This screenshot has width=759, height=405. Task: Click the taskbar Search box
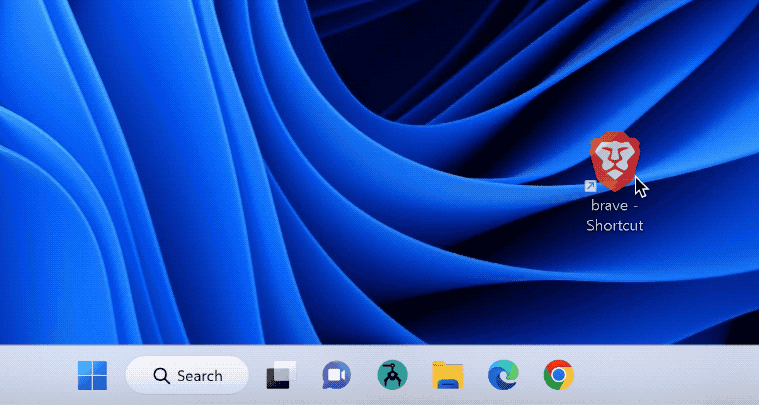[x=187, y=375]
